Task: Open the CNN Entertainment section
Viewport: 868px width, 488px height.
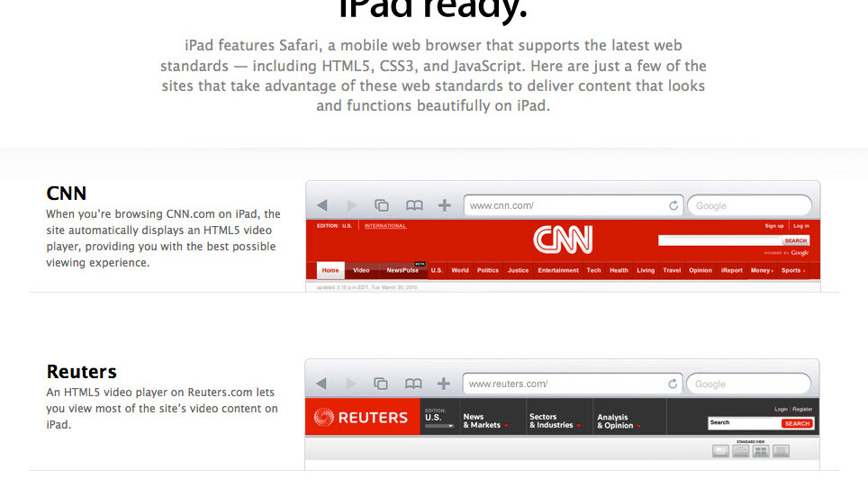Action: point(558,270)
